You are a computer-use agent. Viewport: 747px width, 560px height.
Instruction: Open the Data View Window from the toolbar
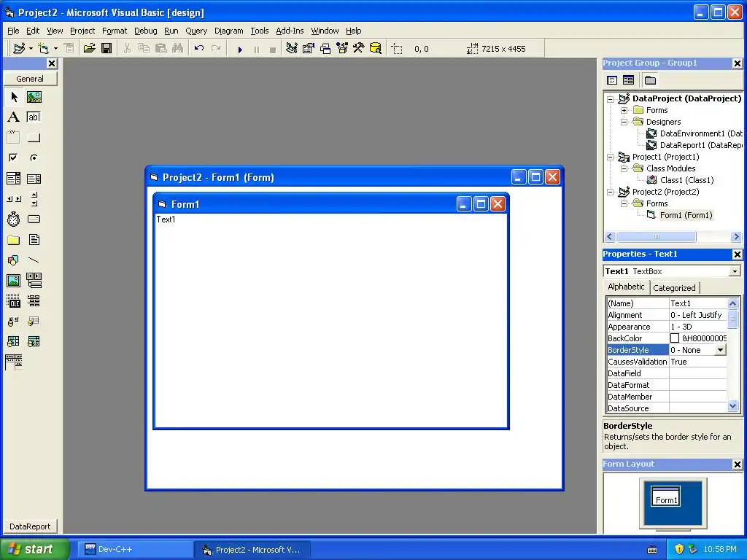click(x=376, y=49)
